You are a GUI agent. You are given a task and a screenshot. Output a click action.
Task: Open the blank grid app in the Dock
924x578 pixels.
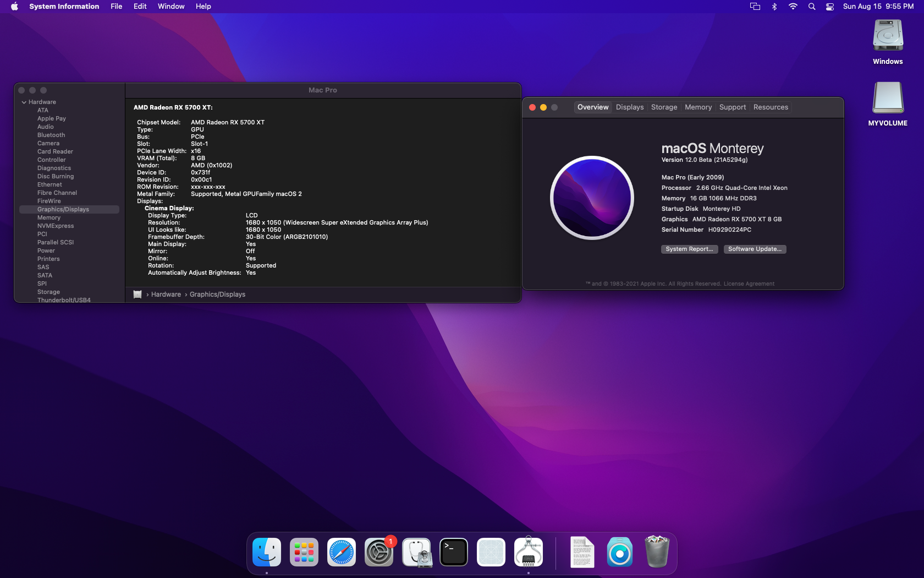[491, 552]
